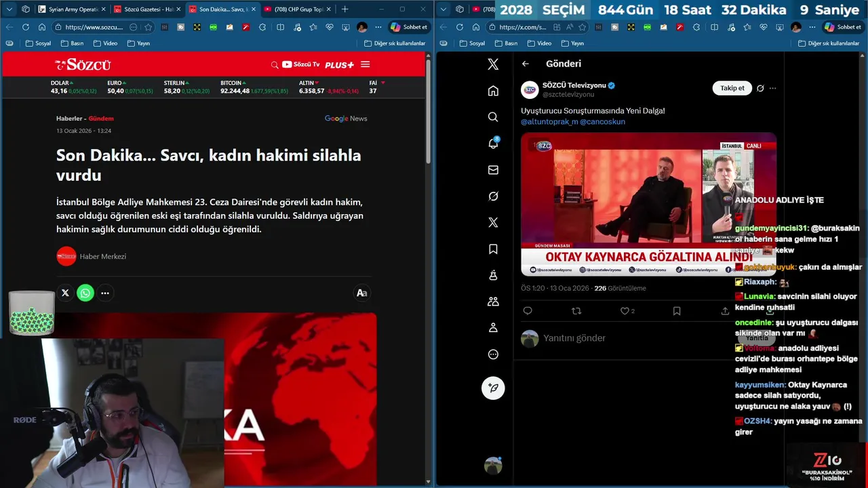The width and height of the screenshot is (868, 488).
Task: Share the article via WhatsApp
Action: click(85, 293)
